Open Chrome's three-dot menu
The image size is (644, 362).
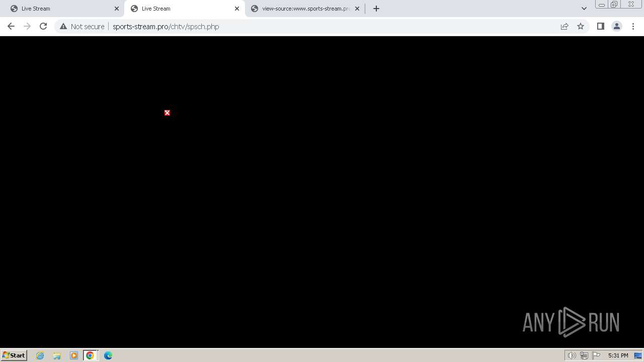633,26
